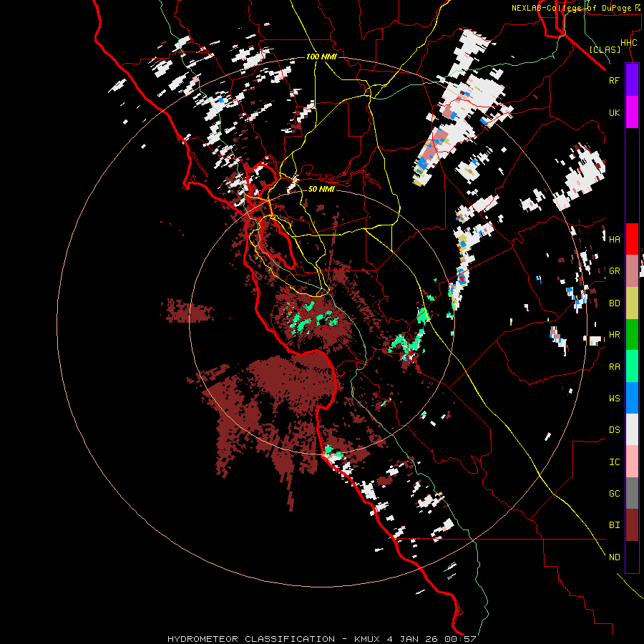This screenshot has height=644, width=644.
Task: Click the UK legend label
Action: (x=614, y=112)
